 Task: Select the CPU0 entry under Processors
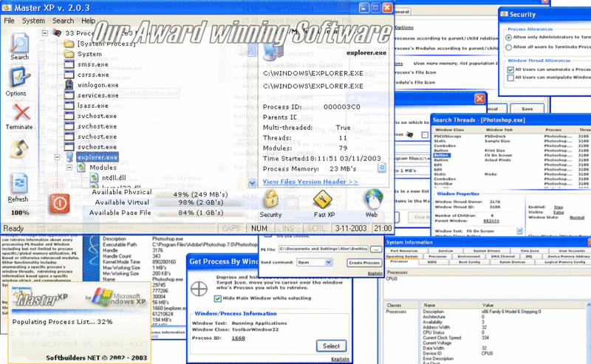[390, 279]
